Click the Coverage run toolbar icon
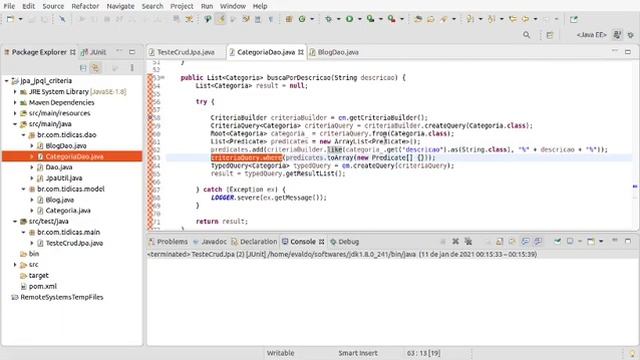This screenshot has height=360, width=640. coord(371,19)
